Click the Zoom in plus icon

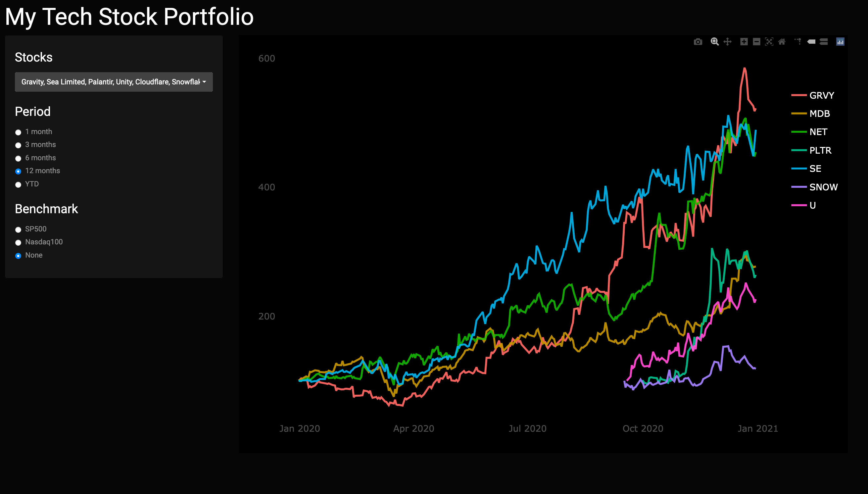pos(744,42)
